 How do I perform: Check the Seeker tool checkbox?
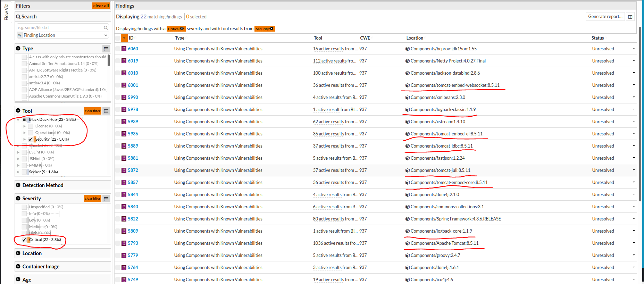(24, 172)
